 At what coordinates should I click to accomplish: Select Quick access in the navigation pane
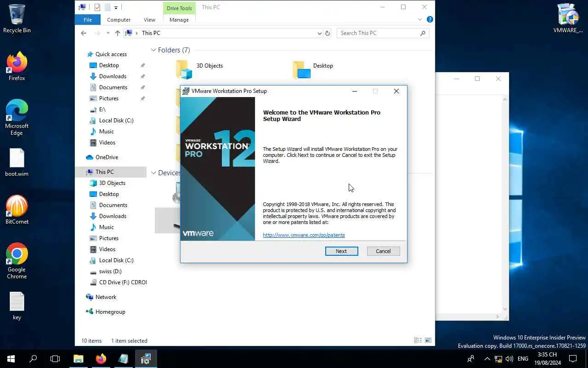(111, 54)
